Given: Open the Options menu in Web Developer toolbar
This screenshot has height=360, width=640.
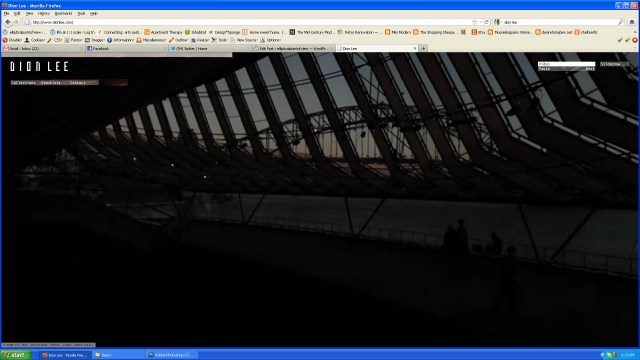Looking at the screenshot, I should pos(270,40).
